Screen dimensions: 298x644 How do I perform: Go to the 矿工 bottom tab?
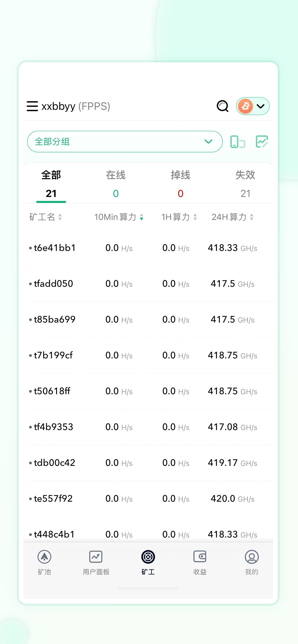coord(148,563)
